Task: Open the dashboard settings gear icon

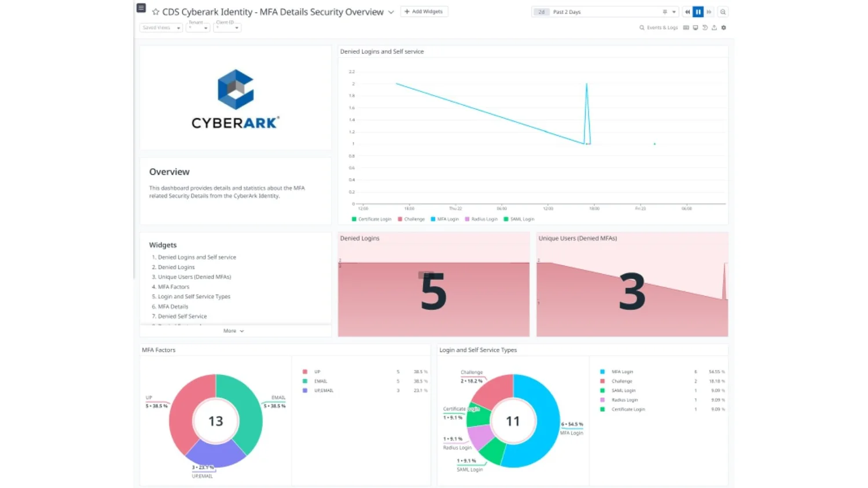Action: pyautogui.click(x=723, y=27)
